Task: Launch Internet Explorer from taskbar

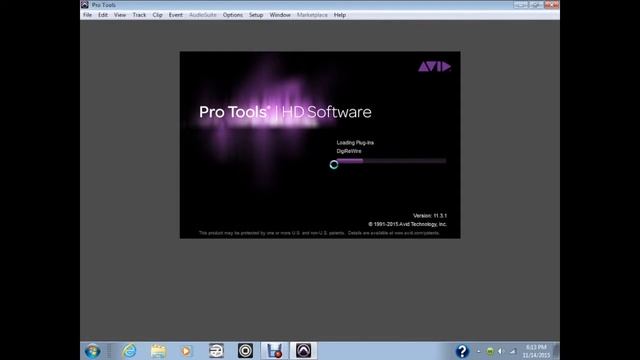Action: coord(129,351)
